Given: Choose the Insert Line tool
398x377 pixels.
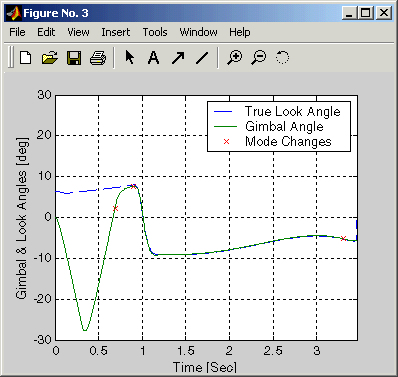Looking at the screenshot, I should coord(202,58).
